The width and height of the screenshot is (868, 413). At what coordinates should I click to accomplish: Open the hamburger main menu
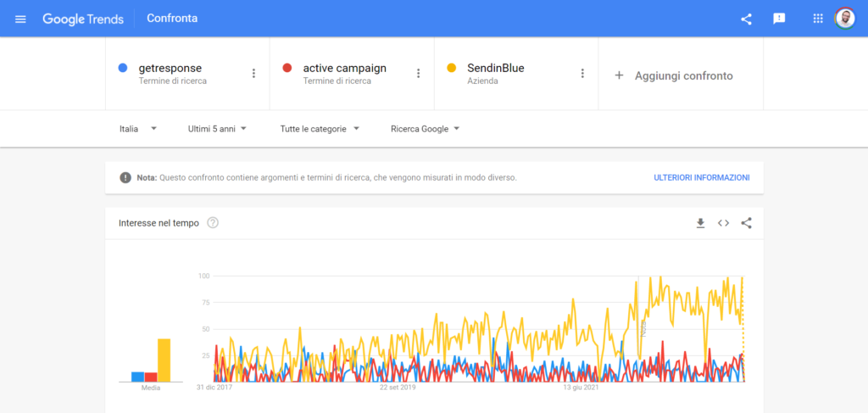[20, 19]
